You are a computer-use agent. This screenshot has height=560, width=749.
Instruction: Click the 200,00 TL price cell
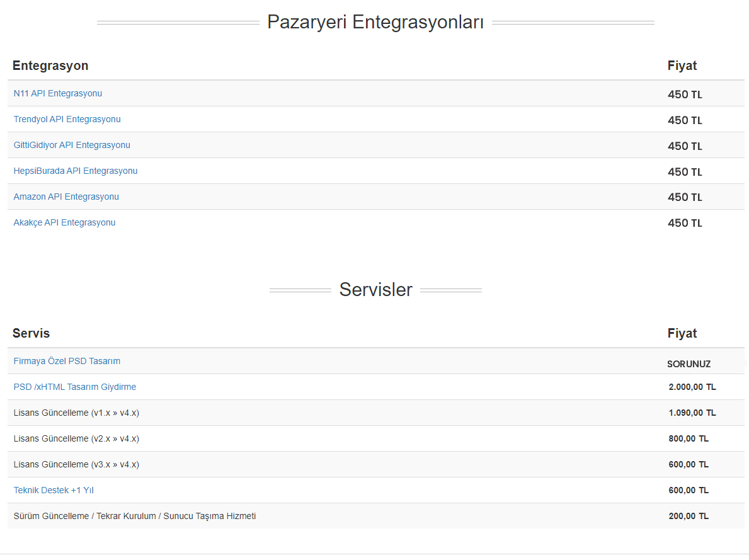click(689, 516)
